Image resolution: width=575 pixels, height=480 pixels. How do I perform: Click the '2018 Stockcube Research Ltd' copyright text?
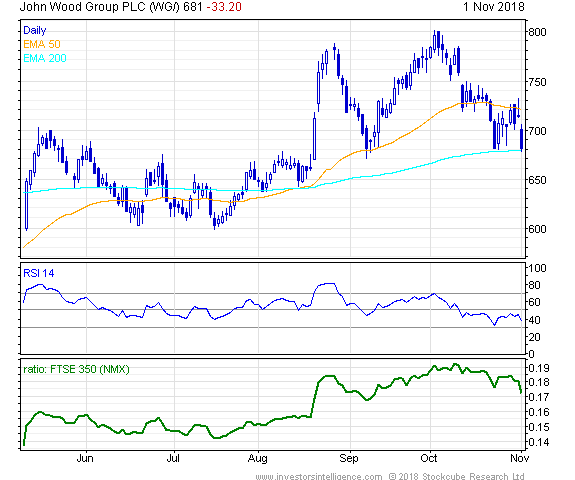click(x=461, y=476)
